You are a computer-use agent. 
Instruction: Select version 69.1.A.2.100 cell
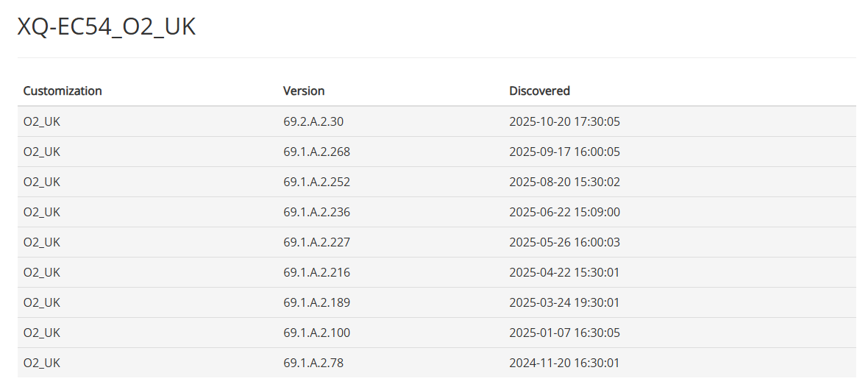coord(316,333)
